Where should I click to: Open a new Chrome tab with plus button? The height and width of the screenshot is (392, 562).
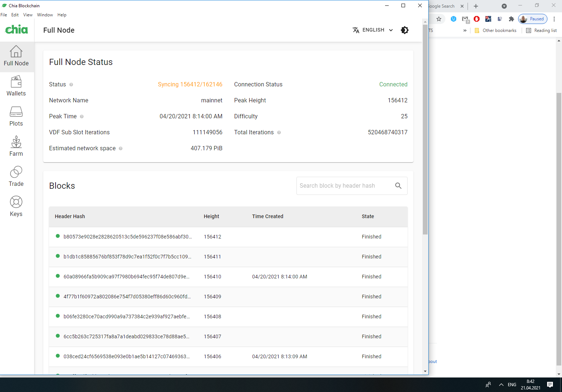(476, 6)
